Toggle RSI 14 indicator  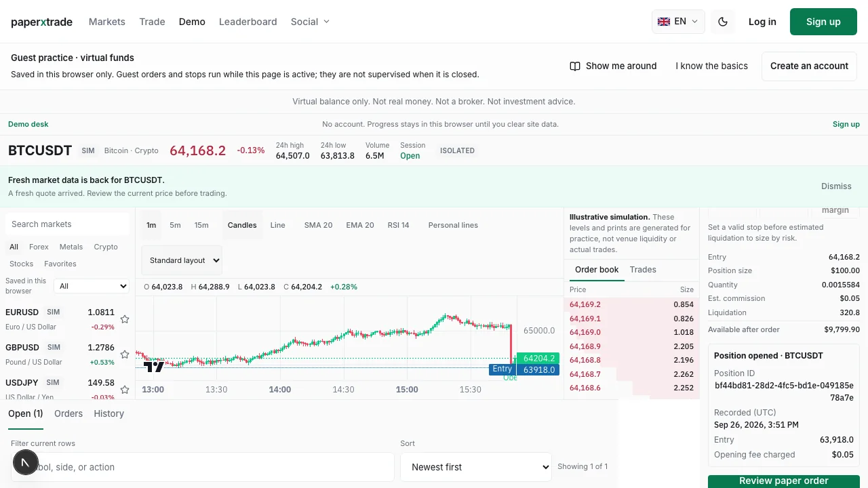click(398, 225)
